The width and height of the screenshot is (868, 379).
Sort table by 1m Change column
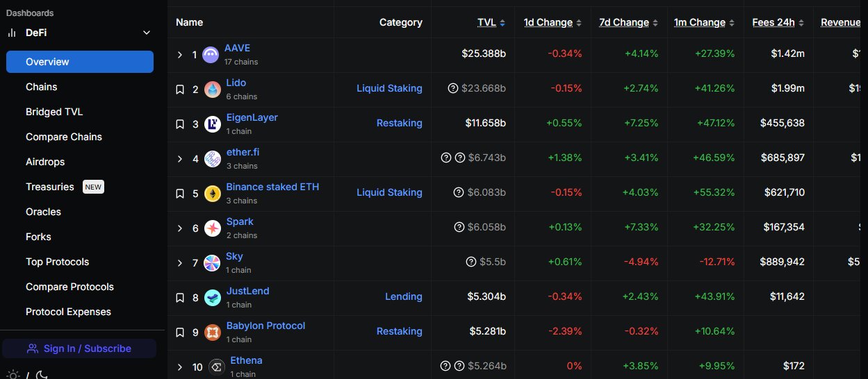click(704, 22)
